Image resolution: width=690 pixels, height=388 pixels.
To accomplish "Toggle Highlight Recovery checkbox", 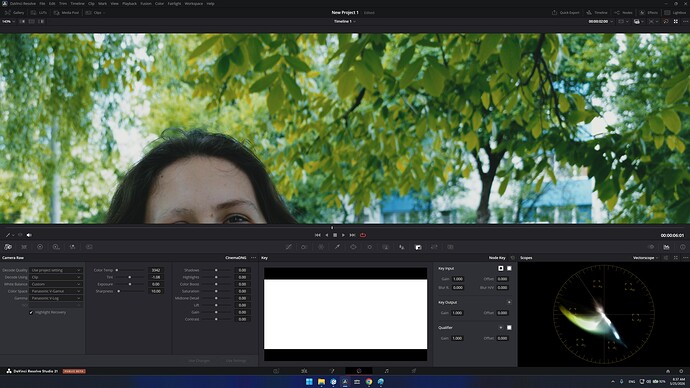I will click(31, 312).
